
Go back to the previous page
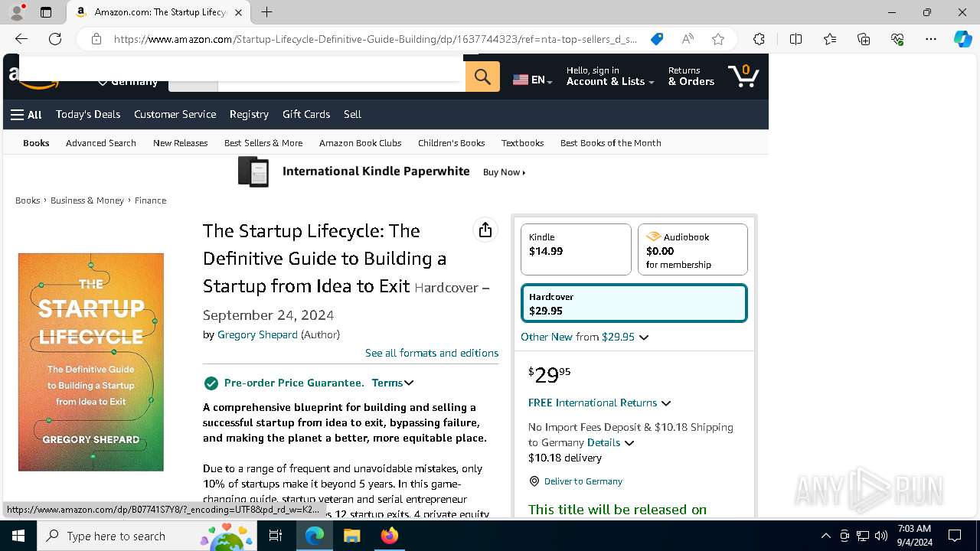(x=21, y=39)
